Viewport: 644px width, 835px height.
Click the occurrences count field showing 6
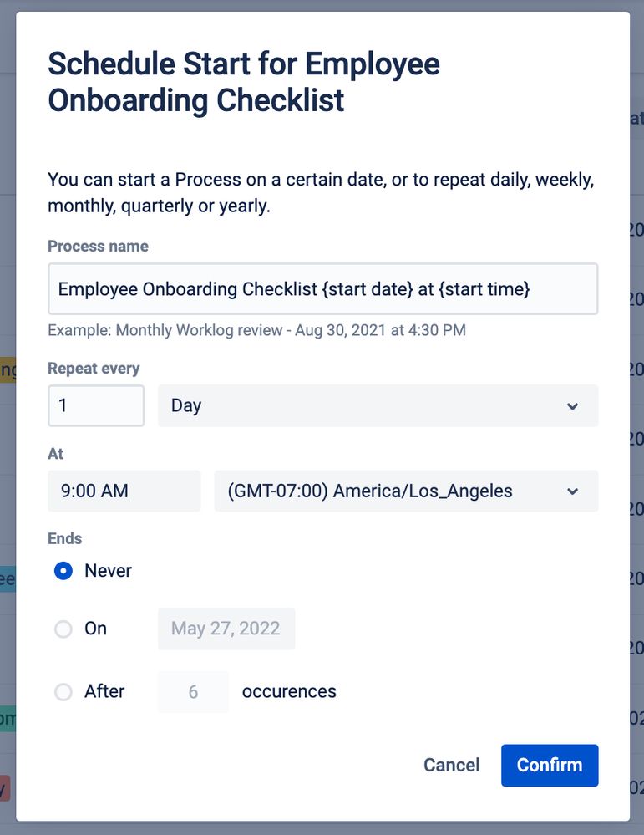pos(193,692)
